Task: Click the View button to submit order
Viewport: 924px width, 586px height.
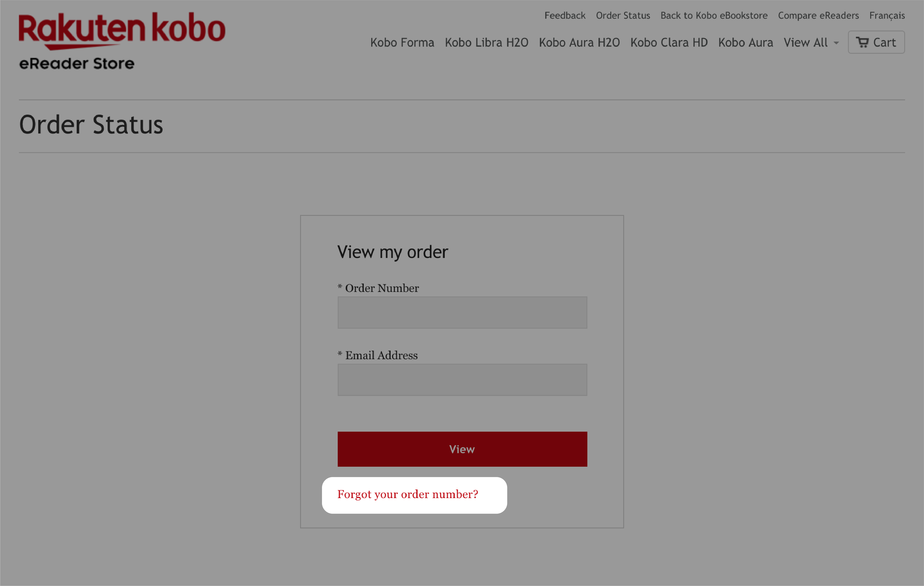Action: point(462,449)
